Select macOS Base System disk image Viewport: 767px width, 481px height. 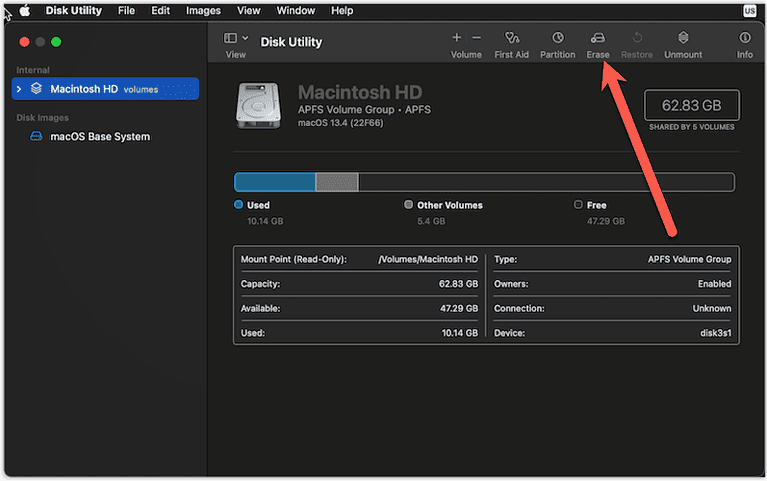pyautogui.click(x=99, y=136)
